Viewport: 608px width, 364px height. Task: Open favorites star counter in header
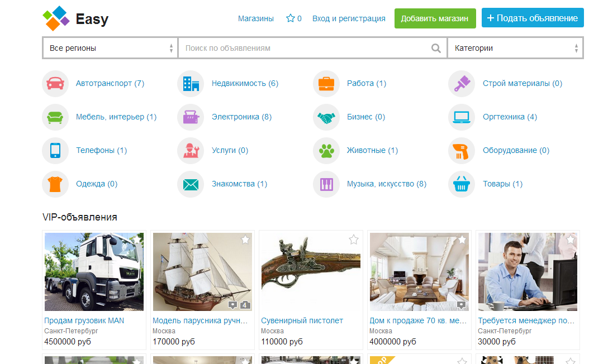[293, 18]
